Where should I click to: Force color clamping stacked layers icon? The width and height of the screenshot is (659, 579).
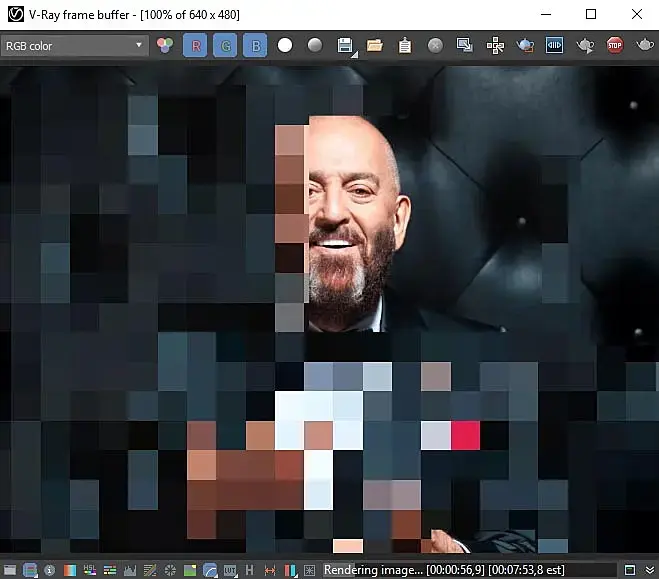[30, 570]
